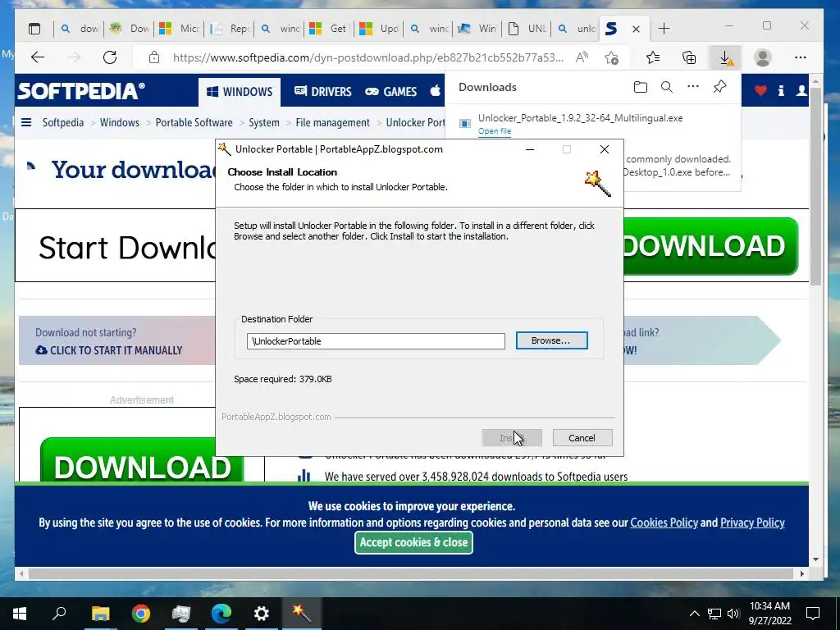Click Accept cookies & close button
The height and width of the screenshot is (630, 840).
tap(413, 543)
